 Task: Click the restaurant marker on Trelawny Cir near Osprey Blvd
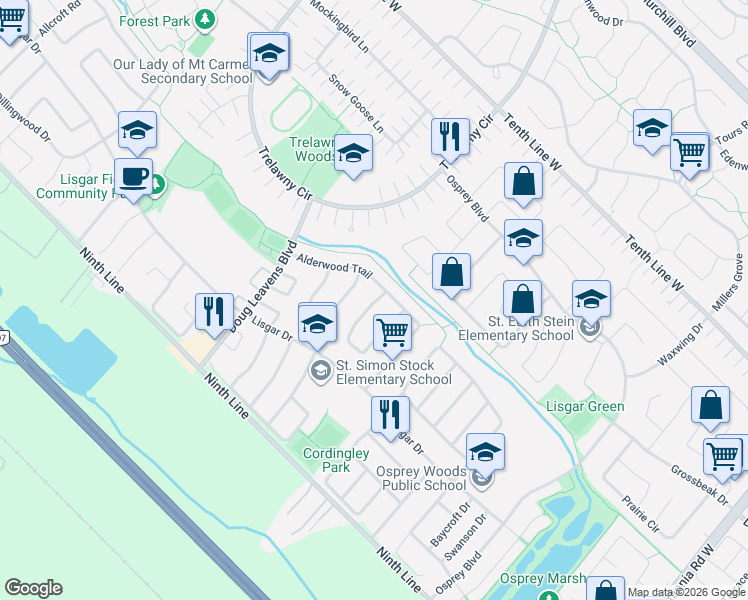pyautogui.click(x=450, y=140)
